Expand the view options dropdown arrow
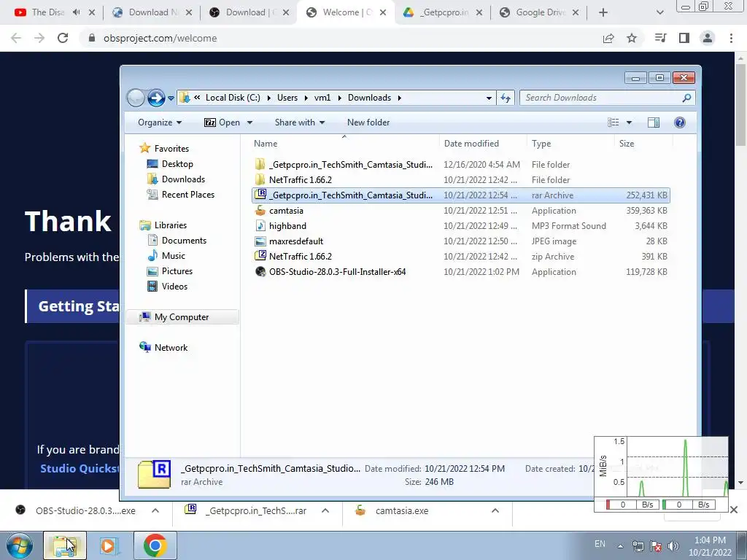 [629, 122]
